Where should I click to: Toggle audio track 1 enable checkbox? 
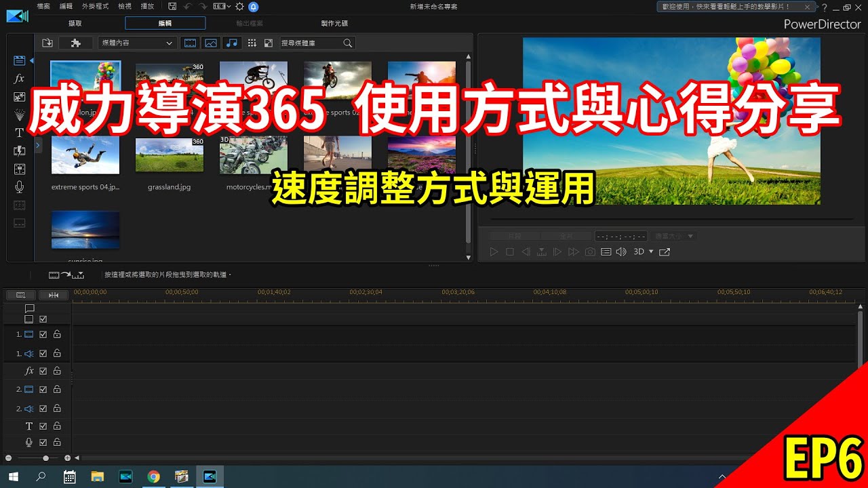(x=43, y=353)
